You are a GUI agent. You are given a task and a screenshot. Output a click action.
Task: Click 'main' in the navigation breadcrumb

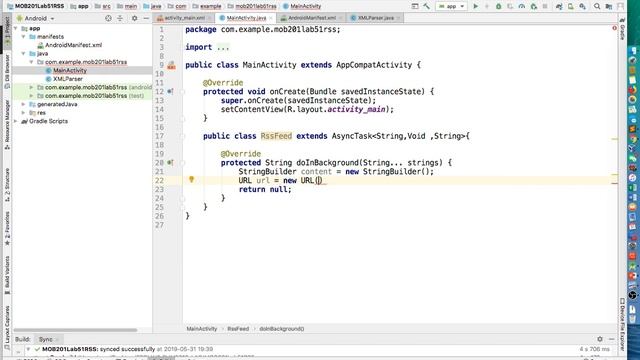[x=131, y=7]
